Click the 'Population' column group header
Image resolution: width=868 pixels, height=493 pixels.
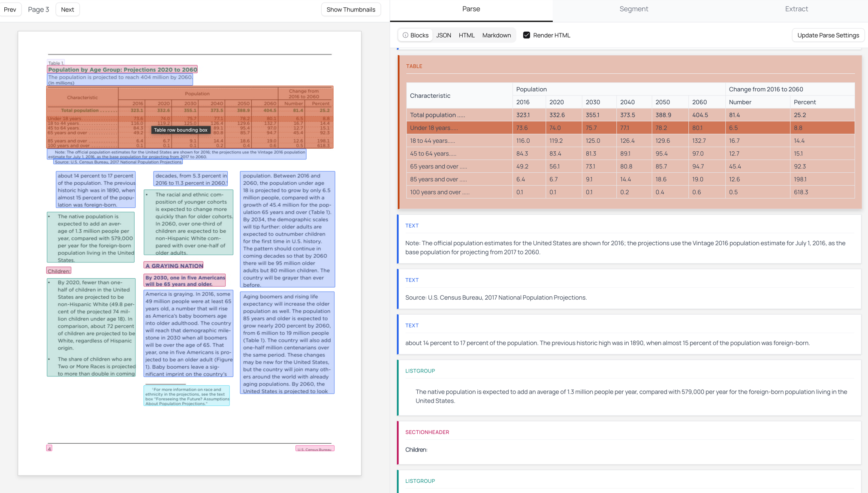pos(619,89)
